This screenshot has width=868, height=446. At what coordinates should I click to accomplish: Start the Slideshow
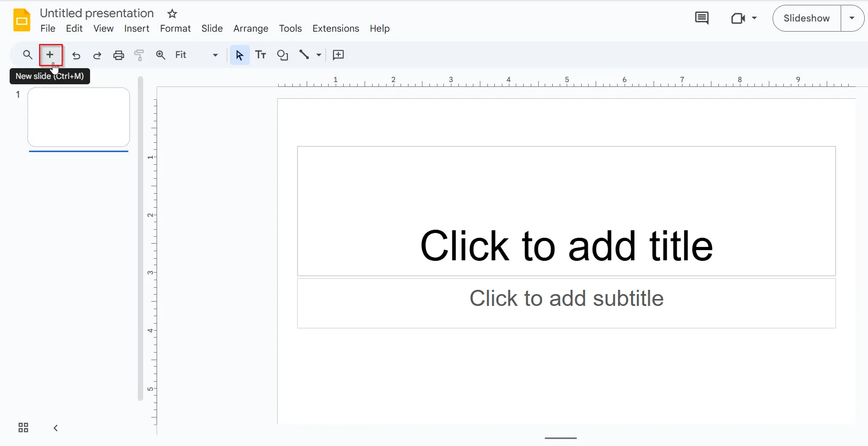(806, 18)
